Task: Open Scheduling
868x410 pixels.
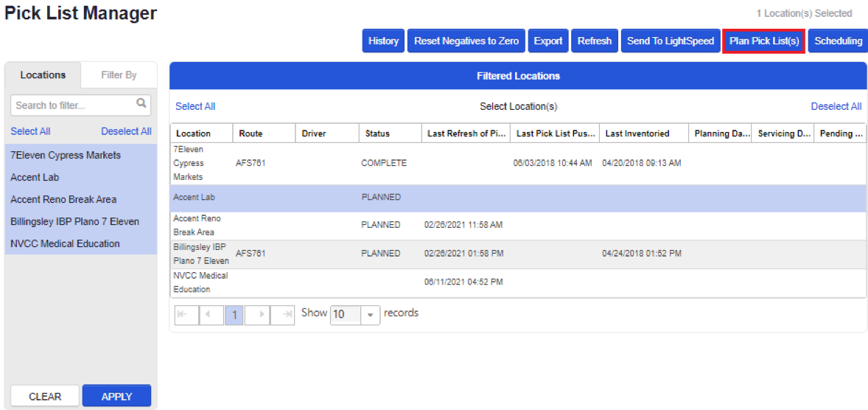Action: click(x=838, y=41)
